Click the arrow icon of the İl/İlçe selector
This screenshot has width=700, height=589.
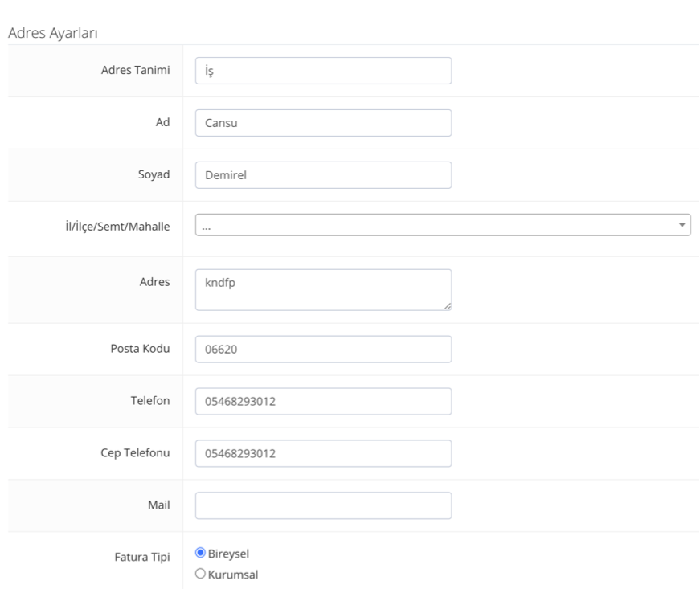point(682,225)
